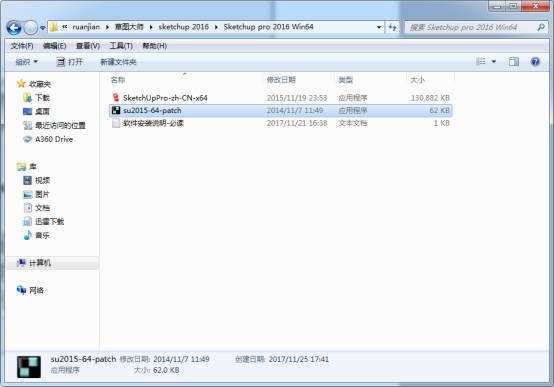Expand the address bar history dropdown

point(379,27)
